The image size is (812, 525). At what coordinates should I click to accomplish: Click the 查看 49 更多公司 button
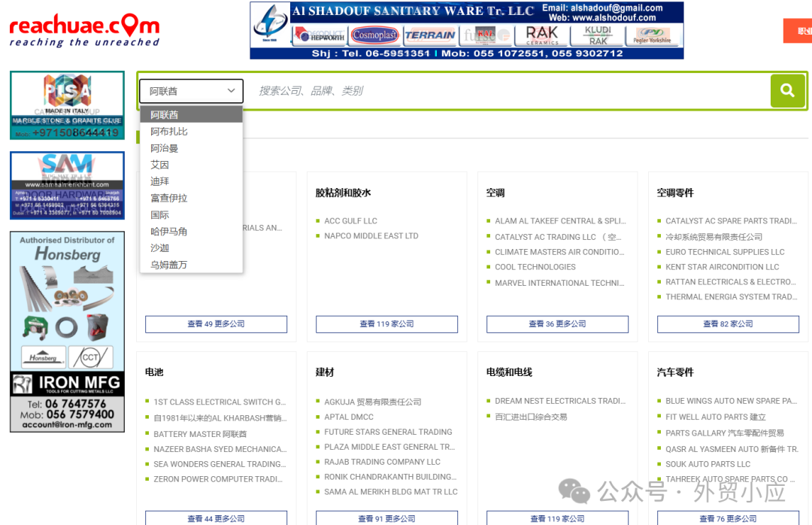coord(216,324)
